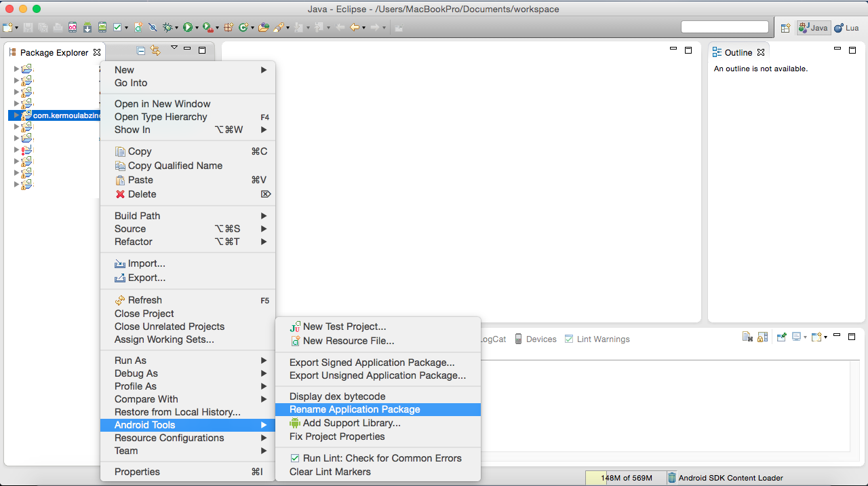The width and height of the screenshot is (868, 486).
Task: Switch to the Java perspective button
Action: (x=813, y=28)
